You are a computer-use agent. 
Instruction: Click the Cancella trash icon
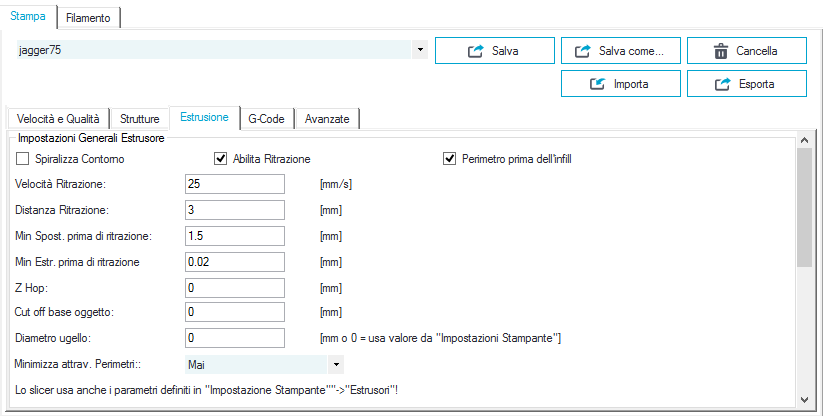721,51
